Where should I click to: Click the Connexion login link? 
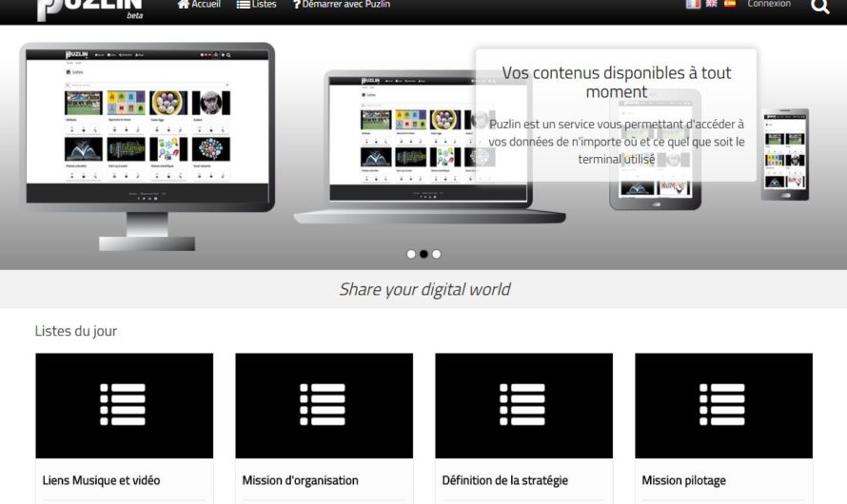pyautogui.click(x=769, y=4)
